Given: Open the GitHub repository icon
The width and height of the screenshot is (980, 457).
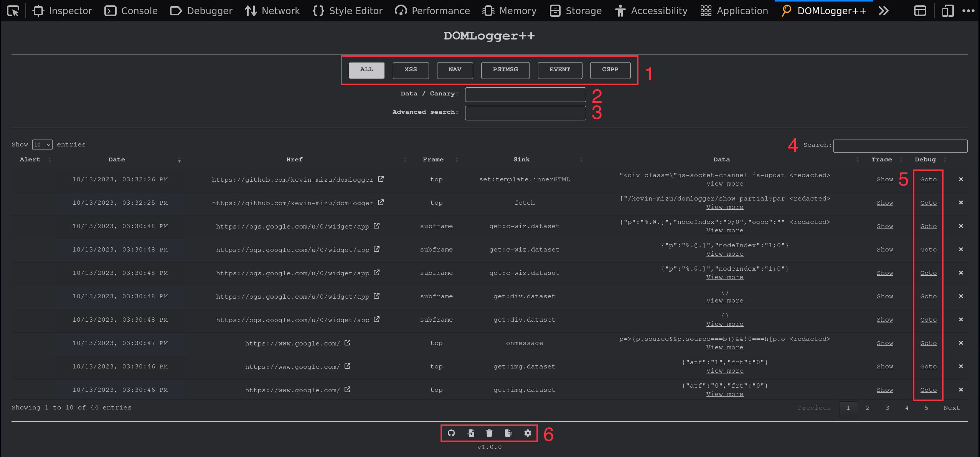Looking at the screenshot, I should (451, 433).
